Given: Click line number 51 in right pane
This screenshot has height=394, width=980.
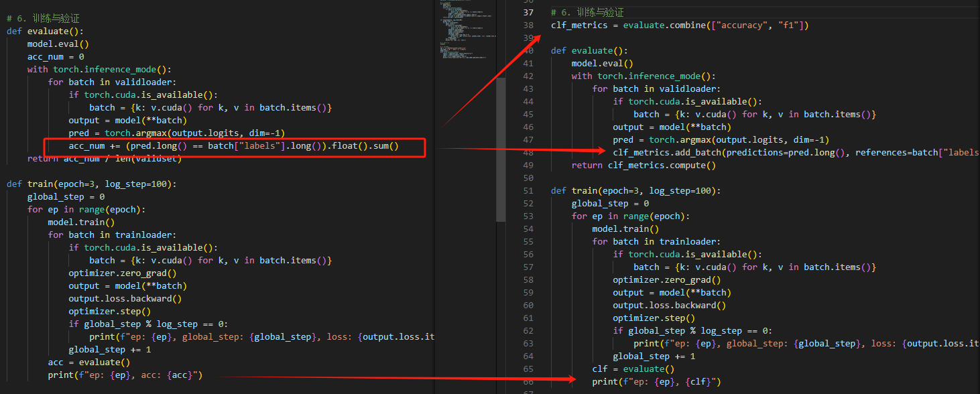Looking at the screenshot, I should coord(528,191).
